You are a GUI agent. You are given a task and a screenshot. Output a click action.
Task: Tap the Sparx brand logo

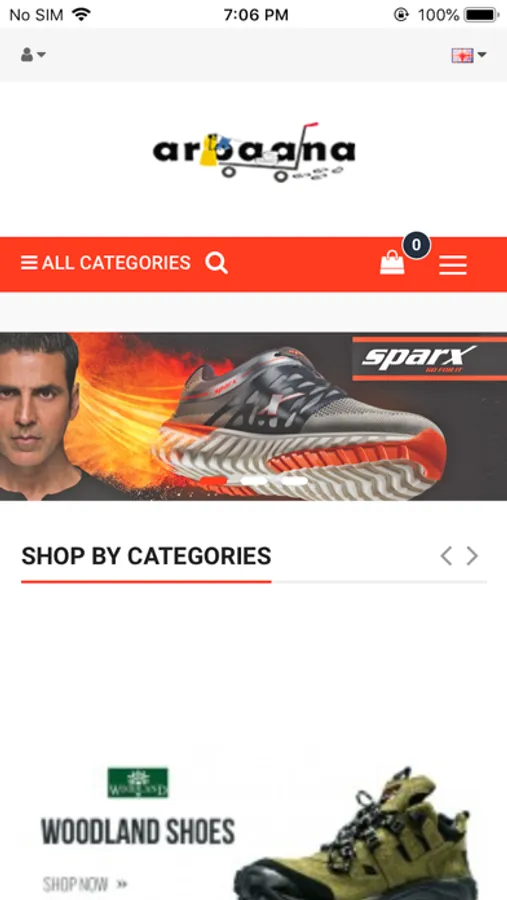click(419, 359)
